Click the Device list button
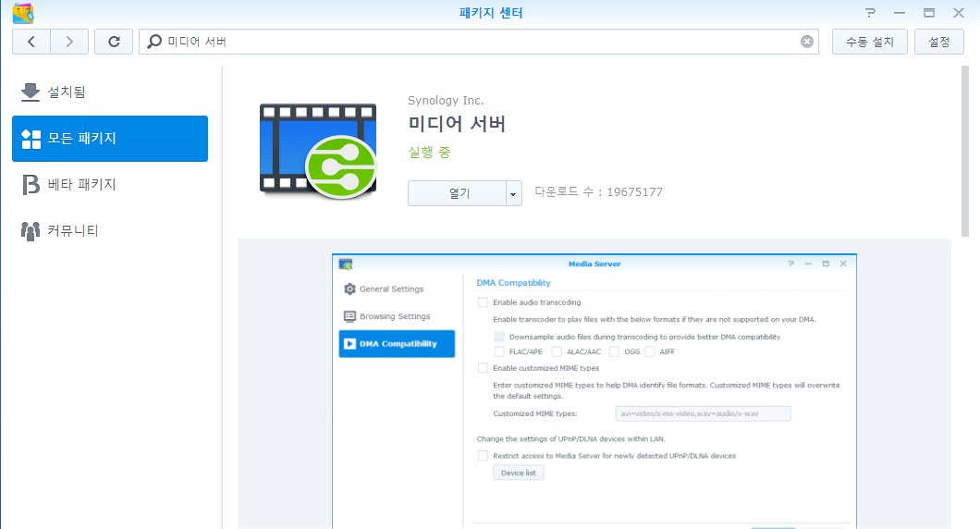Screen dimensions: 980x529 (x=518, y=473)
